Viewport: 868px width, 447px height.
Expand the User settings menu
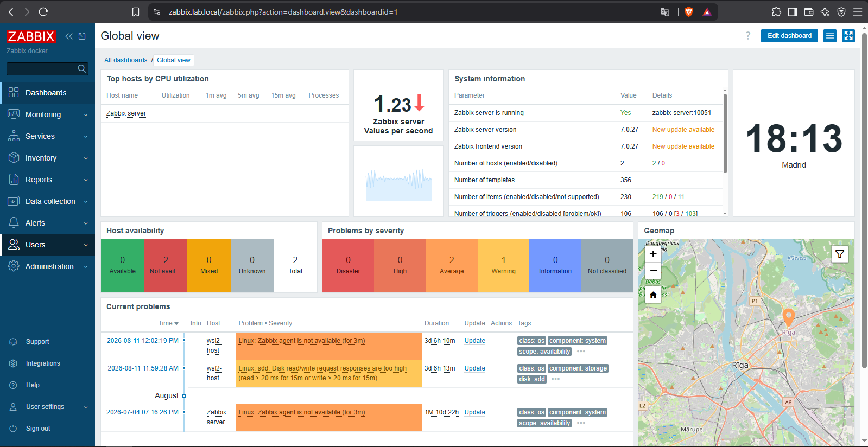tap(47, 407)
